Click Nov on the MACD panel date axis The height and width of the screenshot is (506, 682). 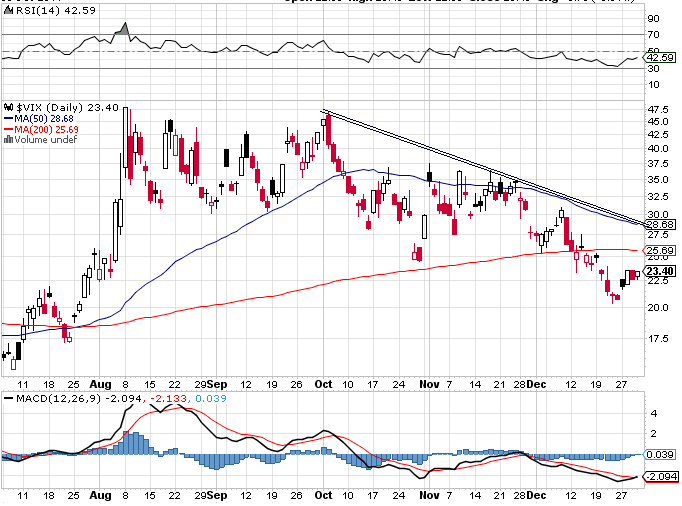coord(429,496)
